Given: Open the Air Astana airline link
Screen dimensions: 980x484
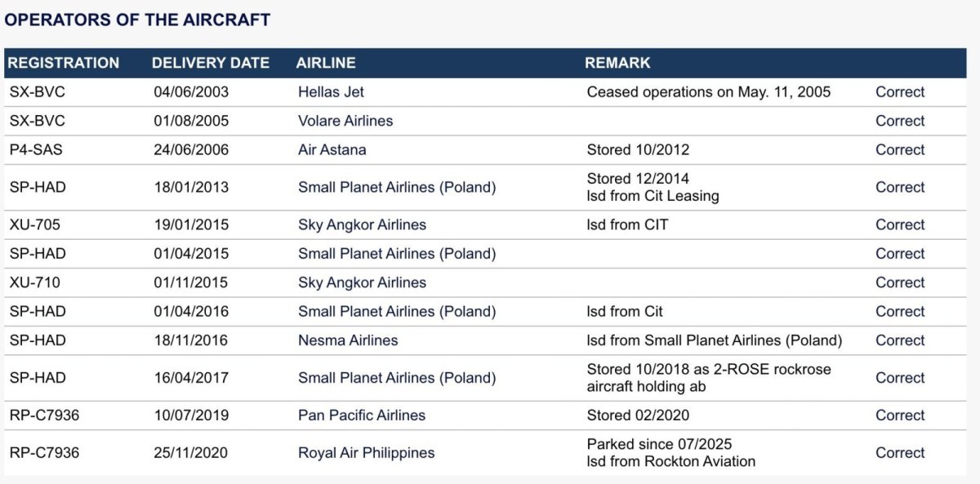Looking at the screenshot, I should 332,150.
